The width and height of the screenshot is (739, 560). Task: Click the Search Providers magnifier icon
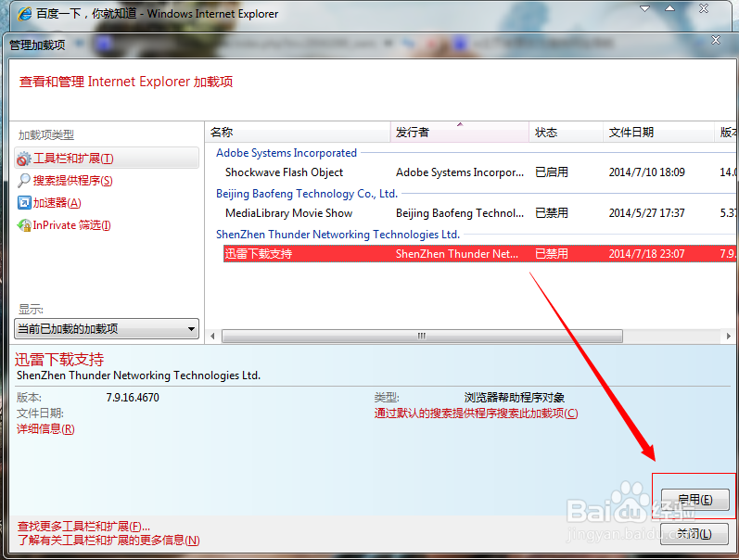(x=23, y=181)
